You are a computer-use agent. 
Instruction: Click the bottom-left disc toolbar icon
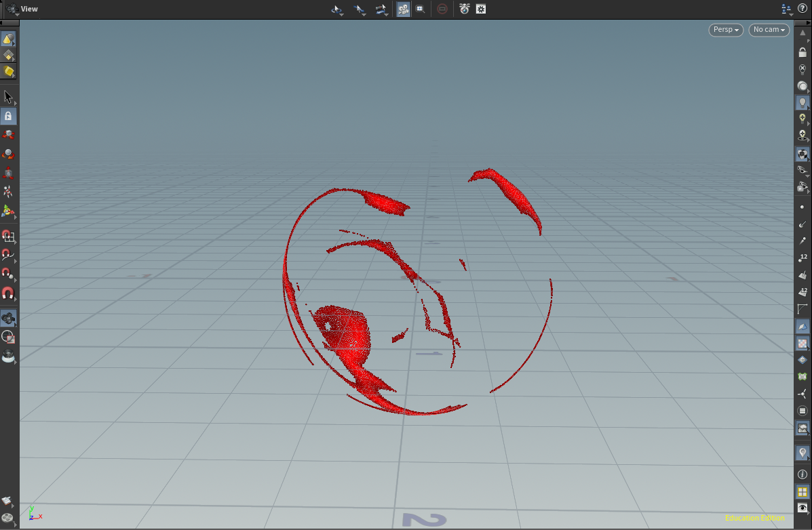tap(7, 518)
